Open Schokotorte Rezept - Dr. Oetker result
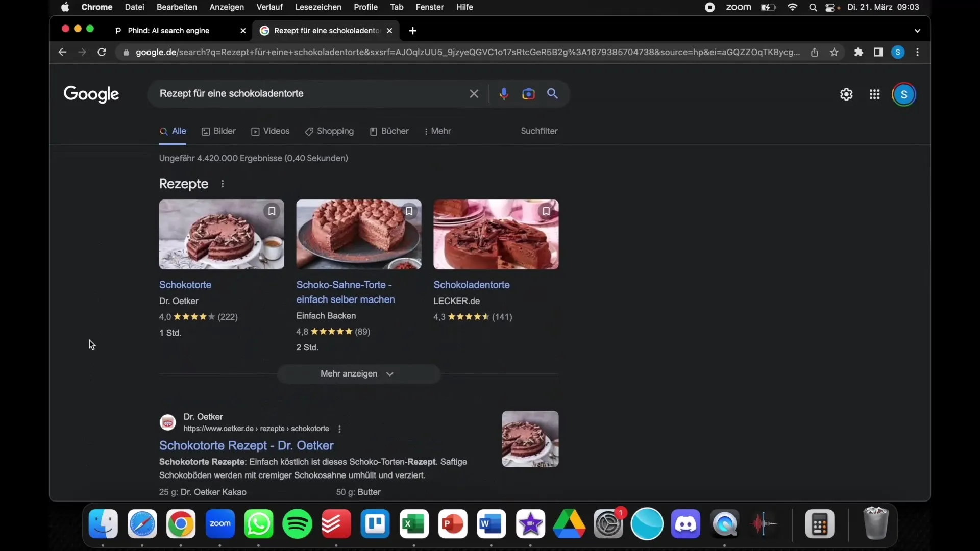Image resolution: width=980 pixels, height=551 pixels. [x=246, y=445]
